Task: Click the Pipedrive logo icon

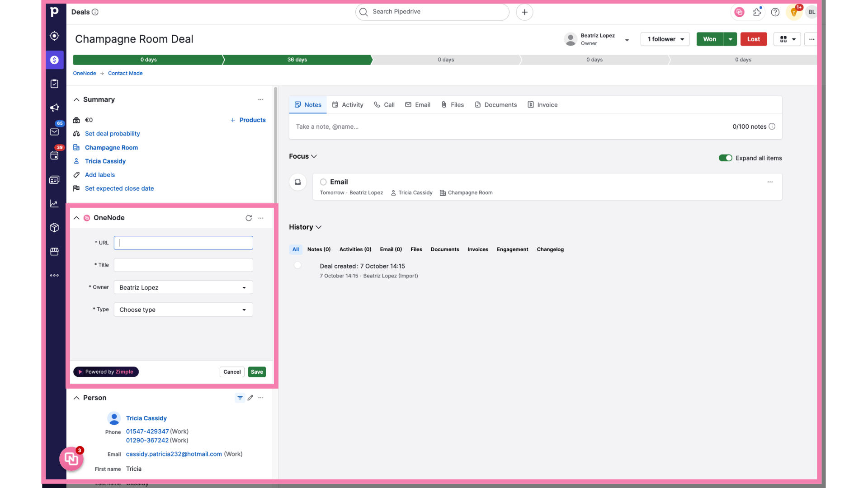Action: pyautogui.click(x=54, y=12)
